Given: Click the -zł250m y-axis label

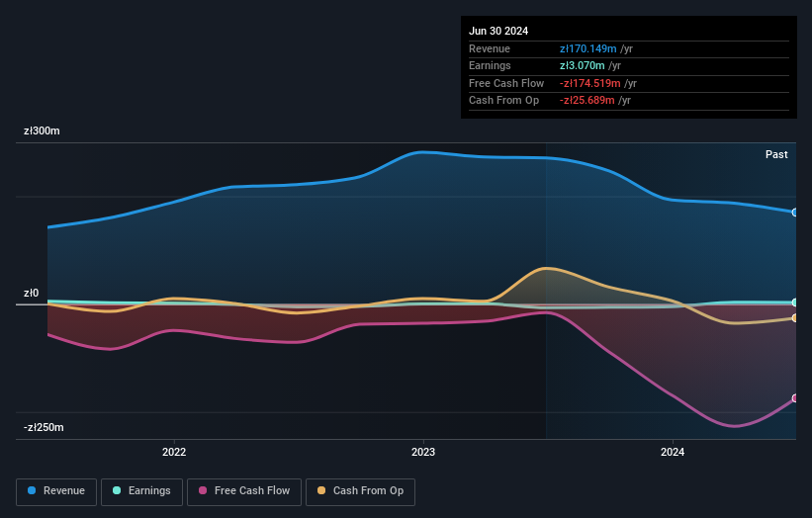Looking at the screenshot, I should pyautogui.click(x=44, y=427).
